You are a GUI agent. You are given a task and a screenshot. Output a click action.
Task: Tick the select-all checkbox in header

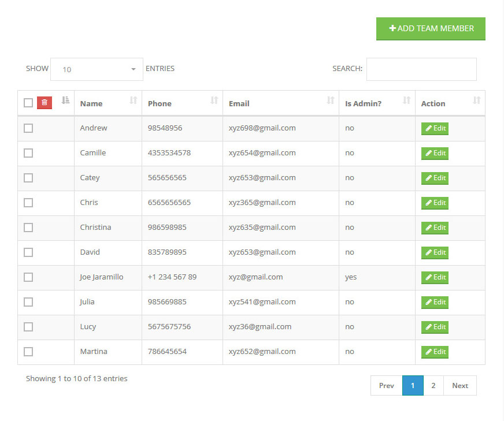(x=28, y=103)
